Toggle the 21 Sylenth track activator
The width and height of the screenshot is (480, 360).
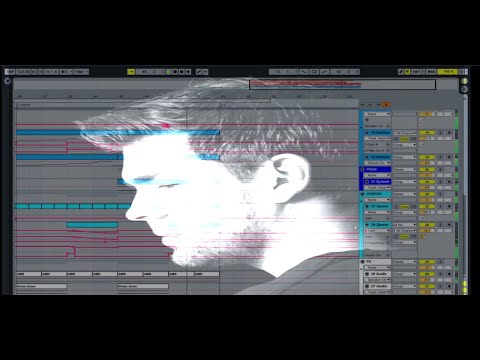point(427,182)
